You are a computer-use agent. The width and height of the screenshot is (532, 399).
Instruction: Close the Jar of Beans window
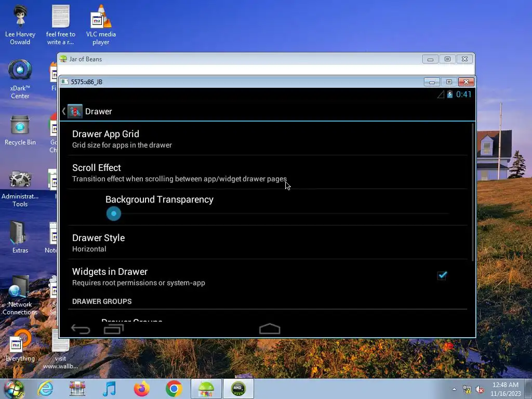(x=464, y=59)
